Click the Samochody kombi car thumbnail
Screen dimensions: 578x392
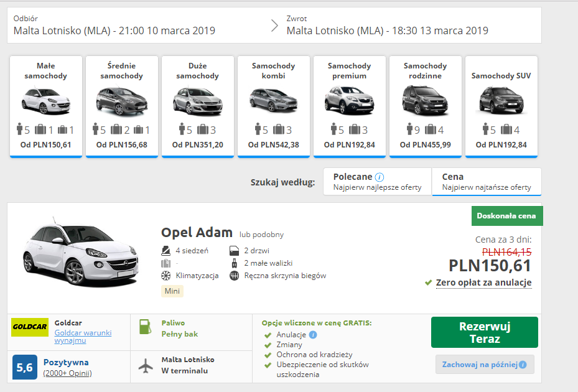pos(274,100)
